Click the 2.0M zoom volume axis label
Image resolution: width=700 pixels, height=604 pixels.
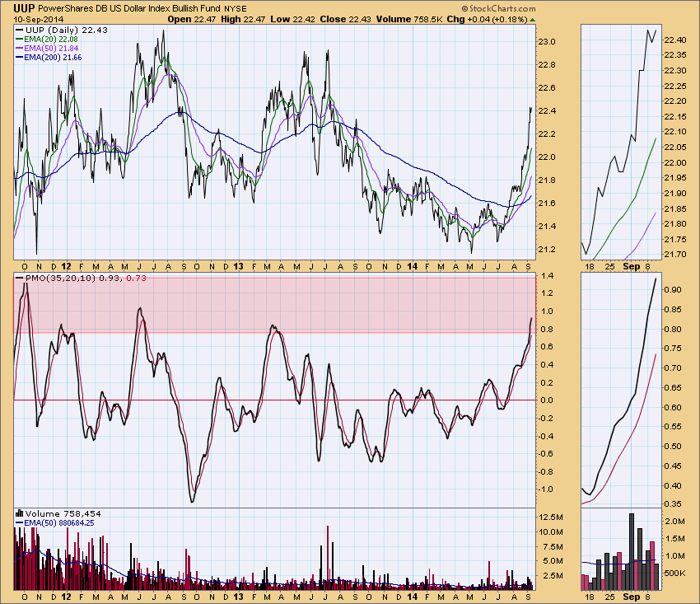point(674,522)
